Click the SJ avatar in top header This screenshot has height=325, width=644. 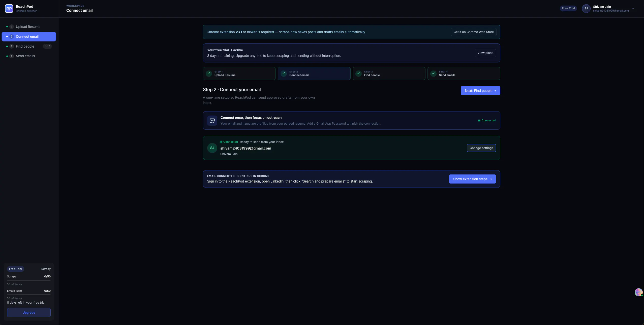pos(586,9)
